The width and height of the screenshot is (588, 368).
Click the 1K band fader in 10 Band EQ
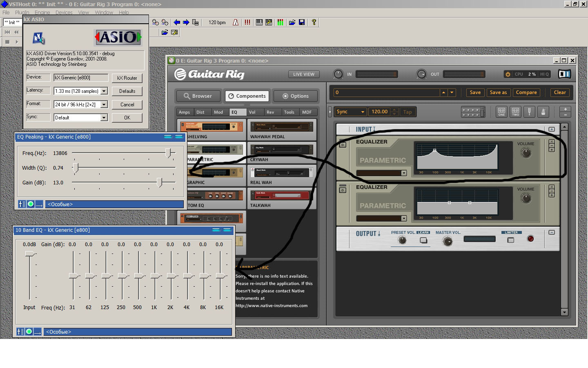point(155,276)
